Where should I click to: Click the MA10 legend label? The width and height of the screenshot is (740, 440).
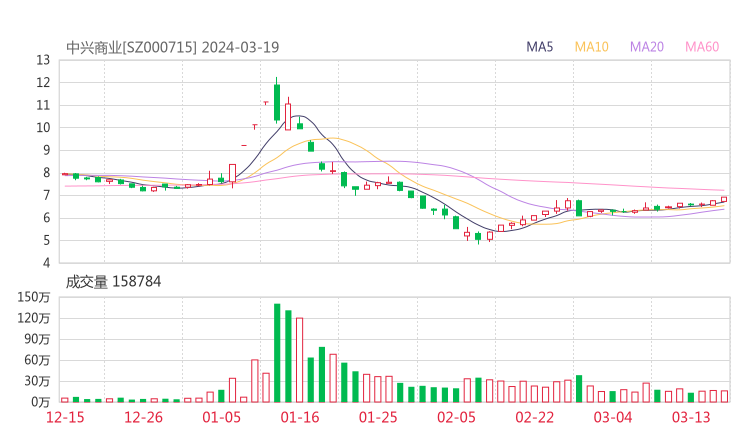[591, 47]
